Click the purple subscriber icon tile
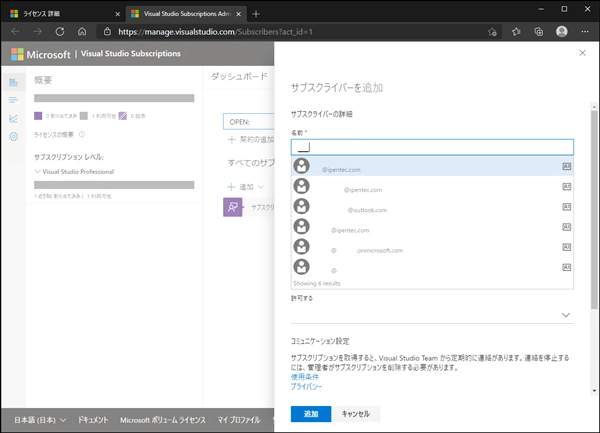This screenshot has height=433, width=600. [x=233, y=207]
